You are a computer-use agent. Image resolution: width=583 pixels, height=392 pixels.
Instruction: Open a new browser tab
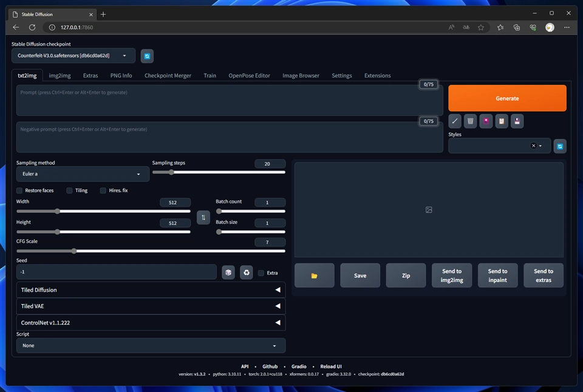[103, 14]
